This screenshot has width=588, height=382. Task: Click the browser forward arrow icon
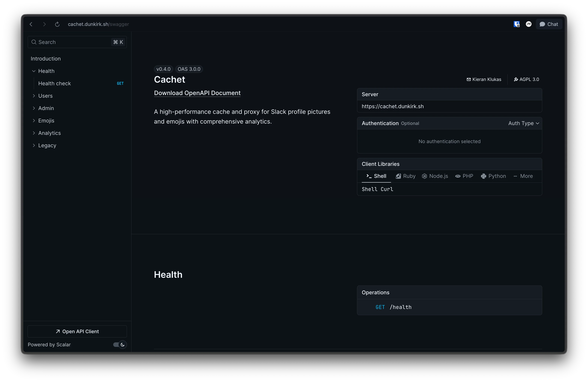tap(44, 24)
